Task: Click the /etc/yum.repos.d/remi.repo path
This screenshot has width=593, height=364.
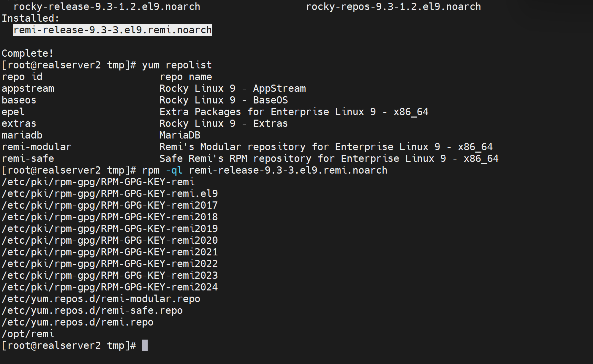Action: (77, 322)
